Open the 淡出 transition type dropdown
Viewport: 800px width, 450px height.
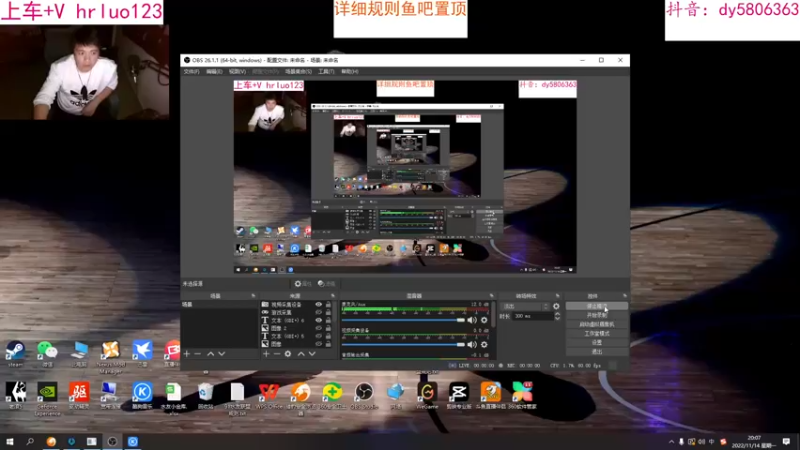[x=526, y=307]
